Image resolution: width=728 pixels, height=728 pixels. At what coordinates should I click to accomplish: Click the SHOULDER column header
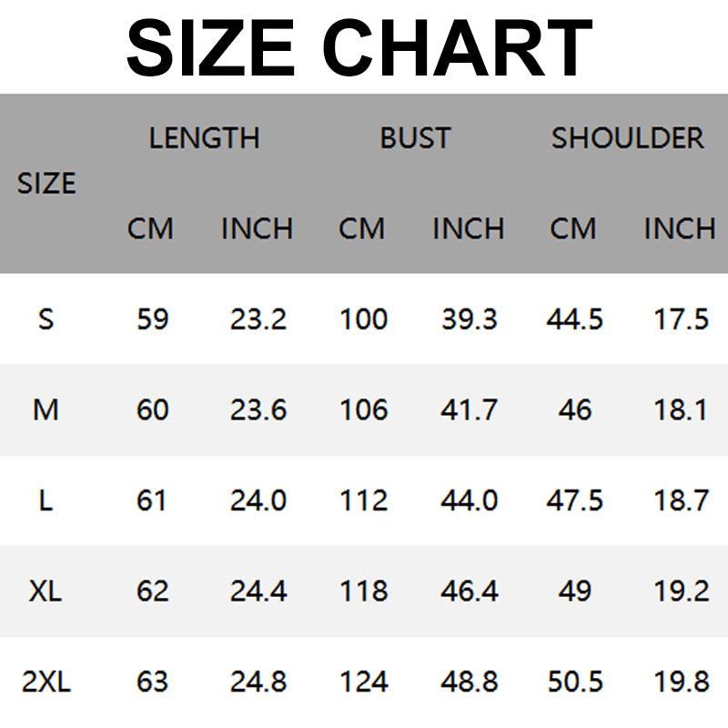[627, 138]
